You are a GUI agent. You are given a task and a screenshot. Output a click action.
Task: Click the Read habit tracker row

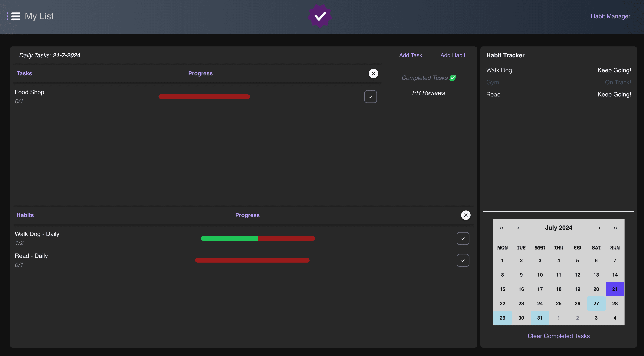558,94
